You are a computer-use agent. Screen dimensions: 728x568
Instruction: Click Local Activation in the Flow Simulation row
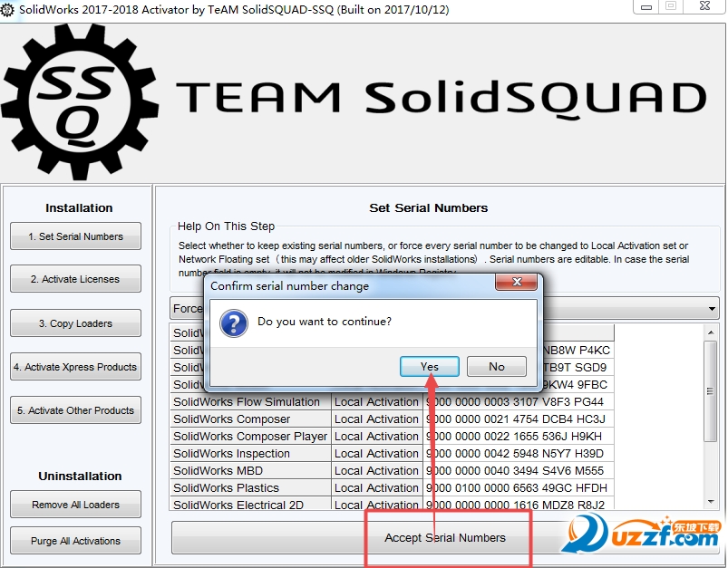tap(377, 402)
